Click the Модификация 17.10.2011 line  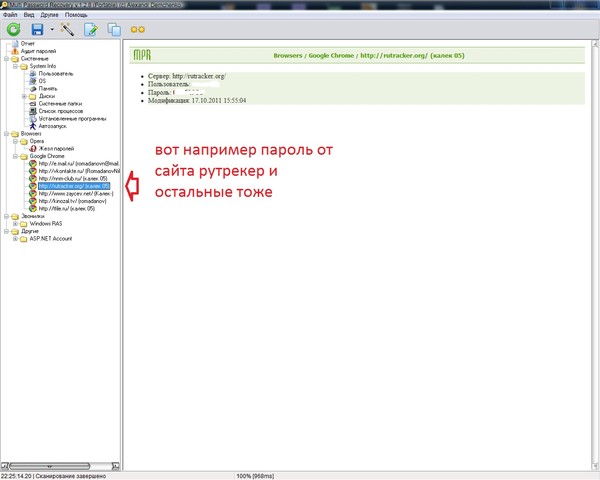pos(197,101)
